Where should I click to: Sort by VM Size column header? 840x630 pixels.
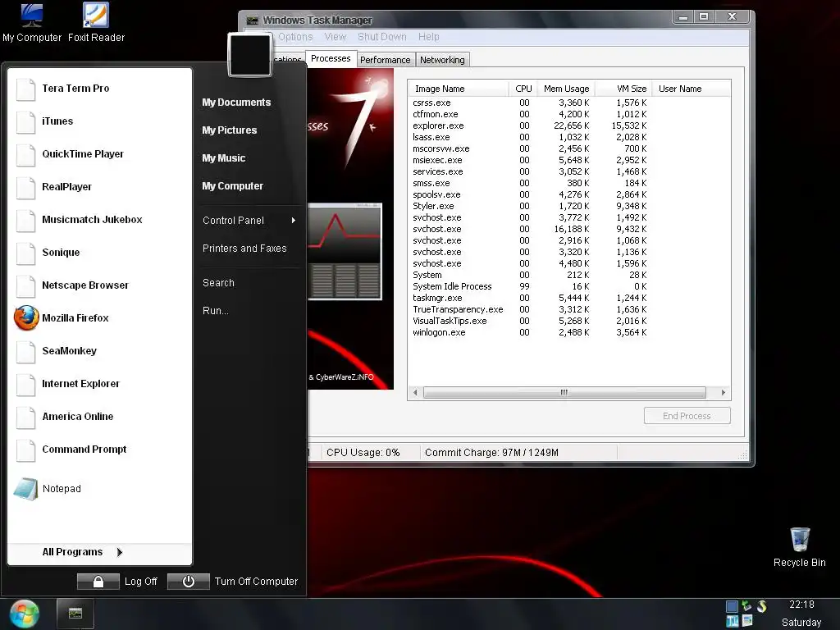click(x=623, y=89)
